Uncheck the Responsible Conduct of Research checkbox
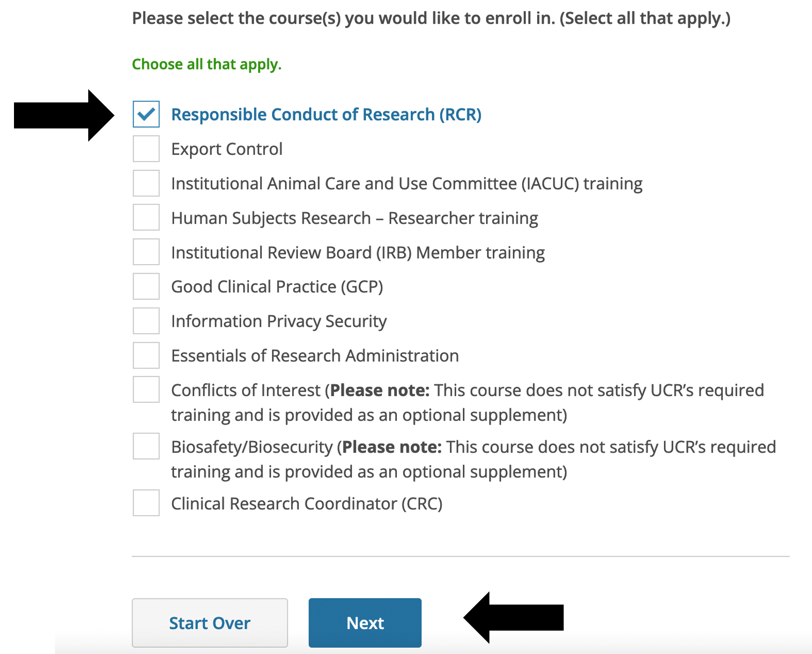This screenshot has width=812, height=654. click(146, 114)
